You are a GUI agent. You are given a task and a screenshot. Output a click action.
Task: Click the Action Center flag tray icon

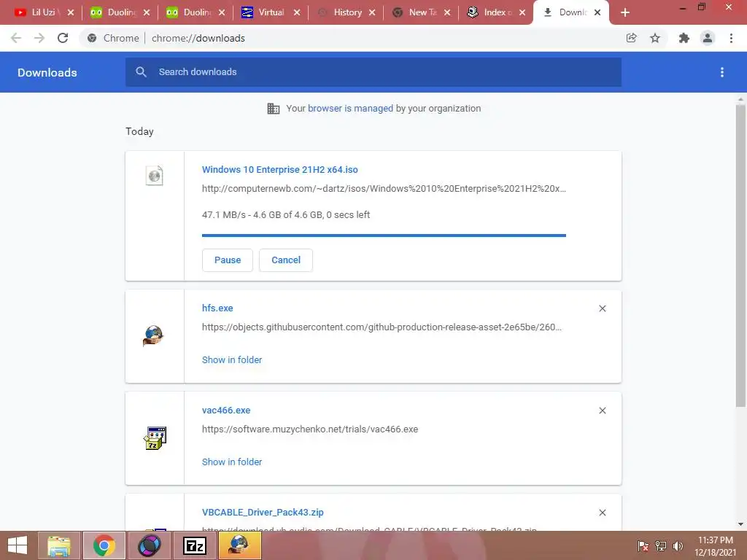pos(643,546)
